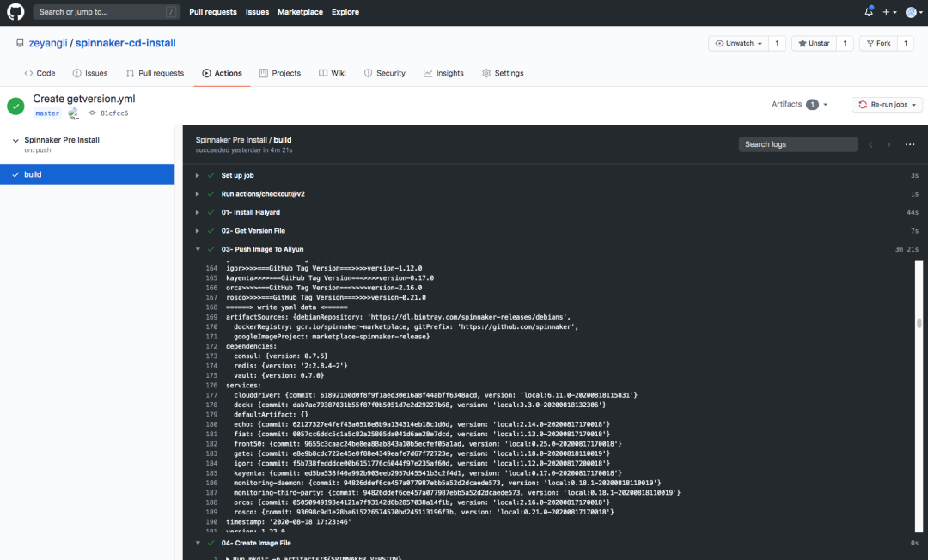The image size is (928, 560).
Task: Click the Unstar button
Action: tap(814, 43)
